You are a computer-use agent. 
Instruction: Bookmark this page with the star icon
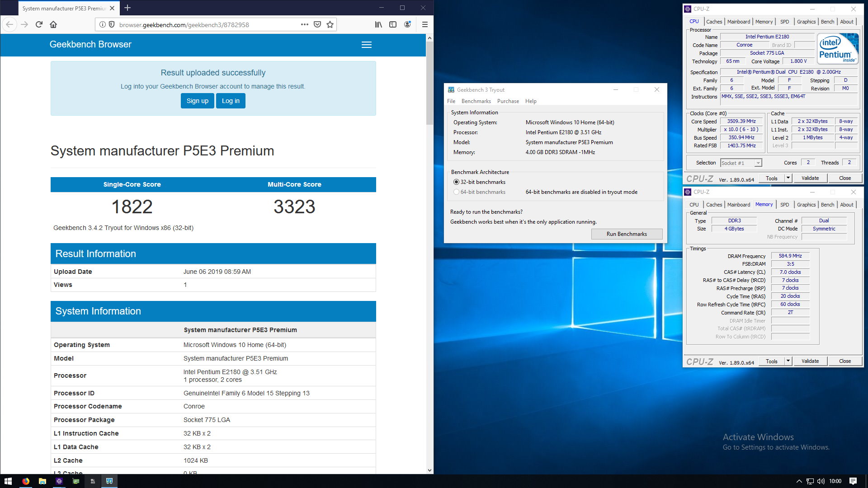coord(330,24)
